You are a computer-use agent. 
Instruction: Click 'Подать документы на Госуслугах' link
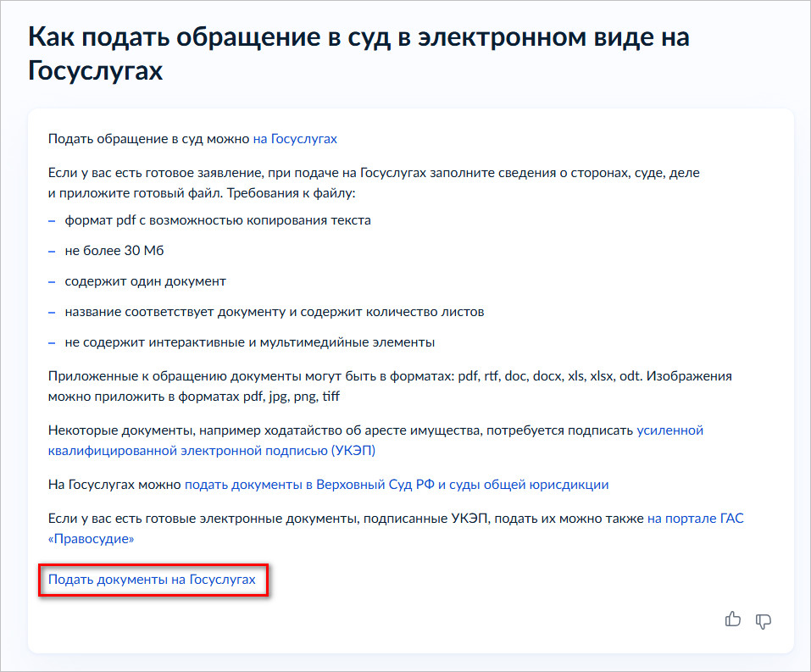click(x=152, y=580)
